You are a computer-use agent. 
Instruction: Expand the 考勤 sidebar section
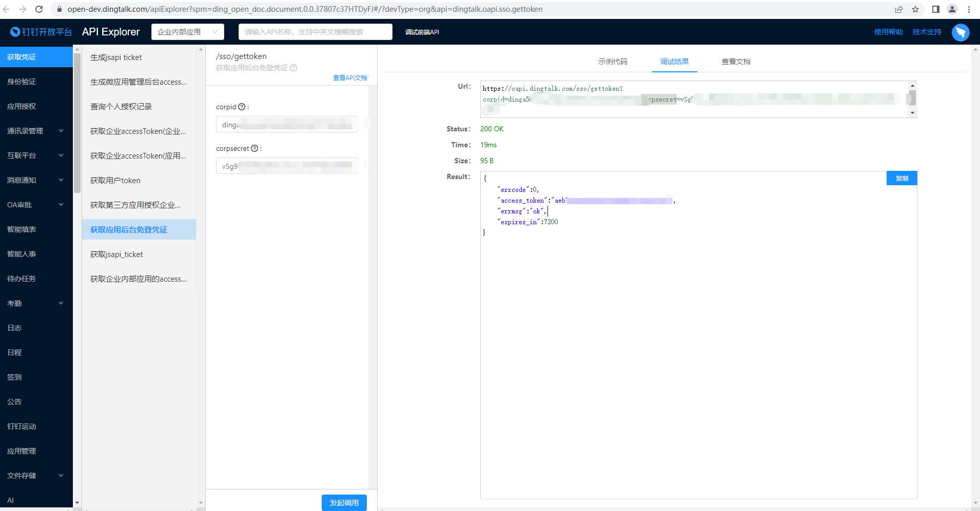[x=36, y=303]
